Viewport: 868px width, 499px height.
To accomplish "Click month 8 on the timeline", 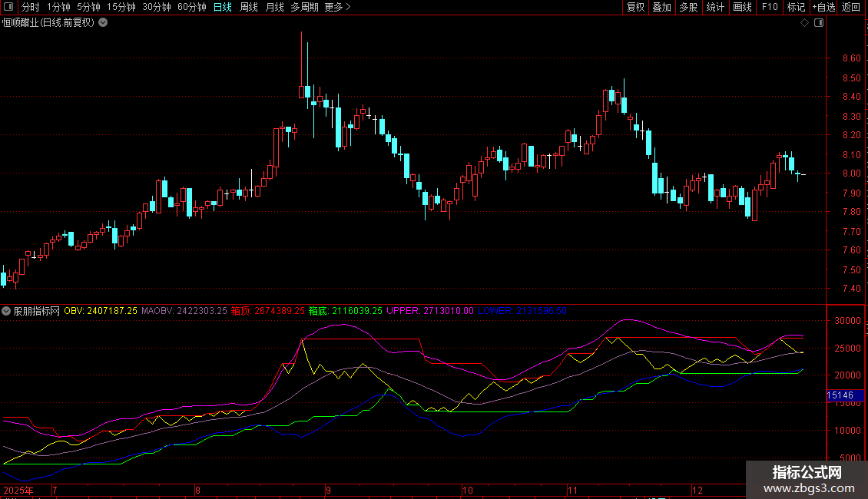I will point(197,490).
